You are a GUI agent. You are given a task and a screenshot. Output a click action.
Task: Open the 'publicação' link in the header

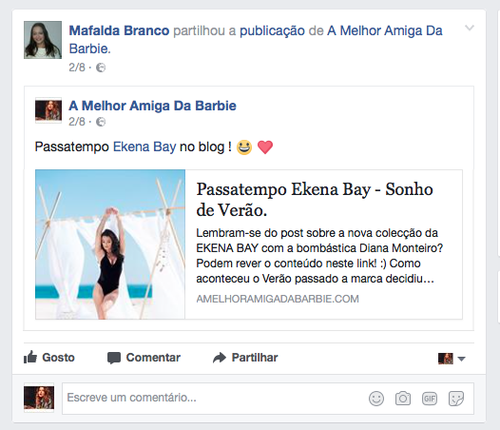(272, 31)
